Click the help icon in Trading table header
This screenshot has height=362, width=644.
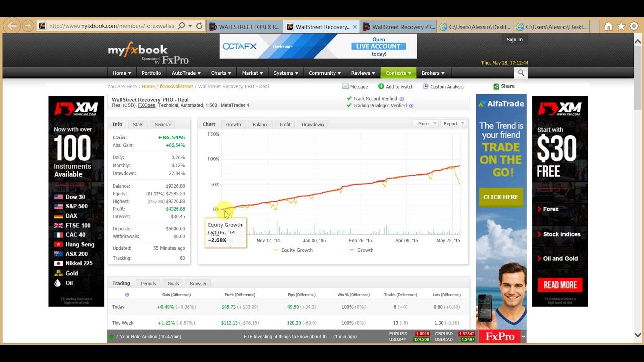click(127, 295)
